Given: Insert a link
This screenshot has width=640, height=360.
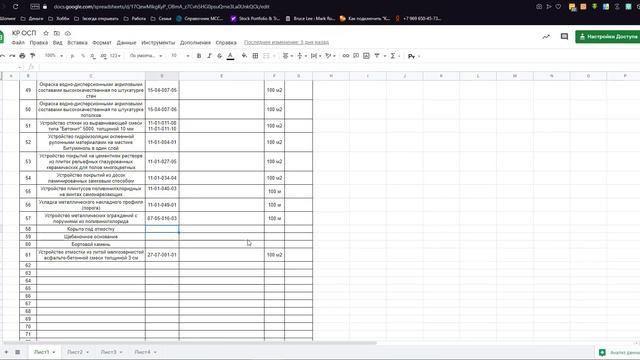Looking at the screenshot, I should [346, 56].
